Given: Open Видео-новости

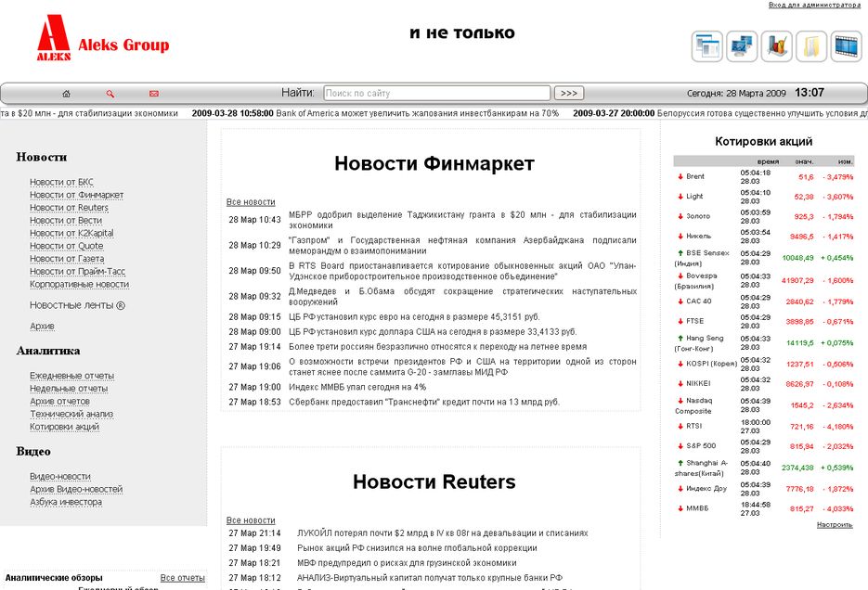Looking at the screenshot, I should [x=60, y=476].
